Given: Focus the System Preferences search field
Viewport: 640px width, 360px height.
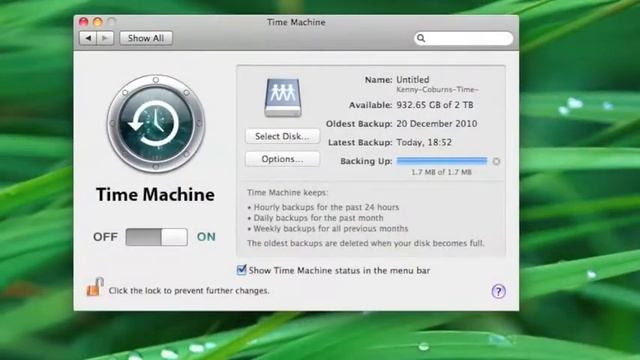Looking at the screenshot, I should pyautogui.click(x=463, y=38).
